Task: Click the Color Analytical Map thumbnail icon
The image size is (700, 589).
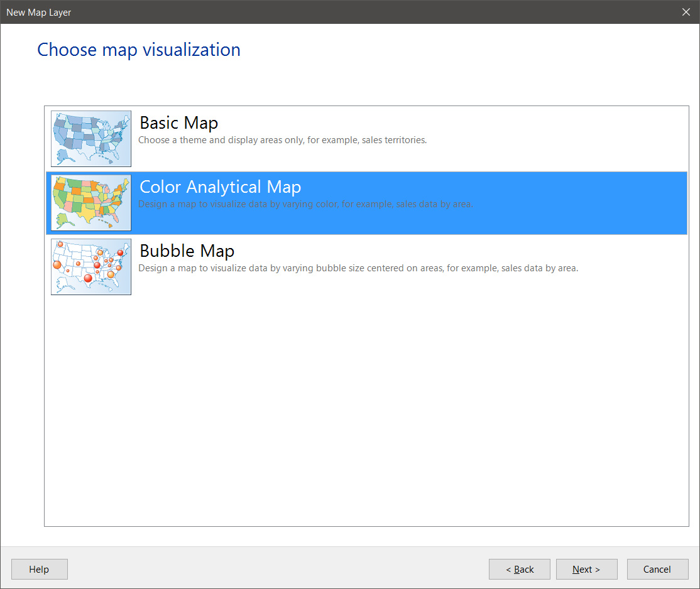Action: (x=91, y=203)
